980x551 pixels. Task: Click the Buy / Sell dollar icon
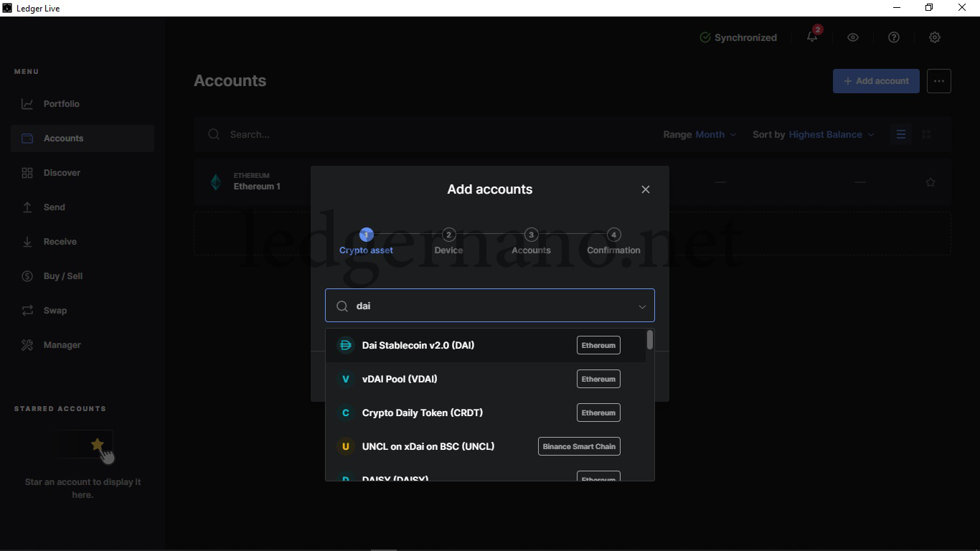coord(27,276)
